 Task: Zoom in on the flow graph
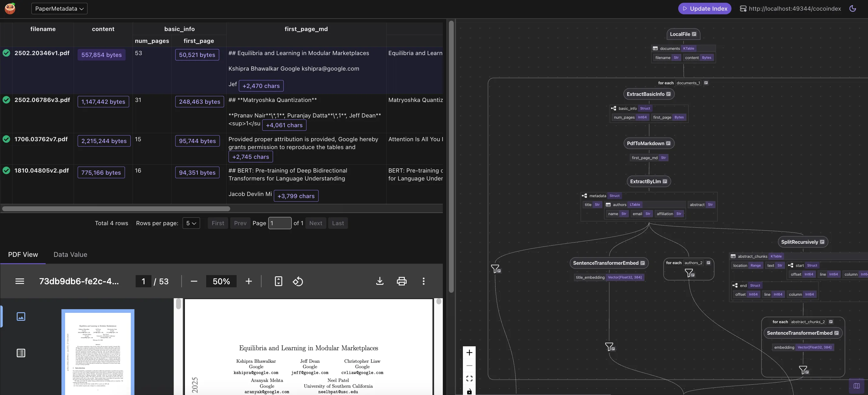pos(469,352)
